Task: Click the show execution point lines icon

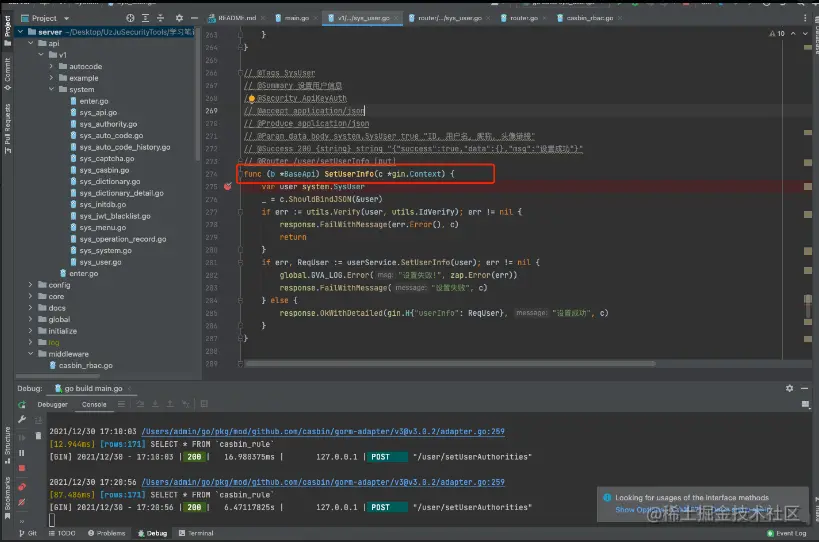Action: (x=121, y=404)
